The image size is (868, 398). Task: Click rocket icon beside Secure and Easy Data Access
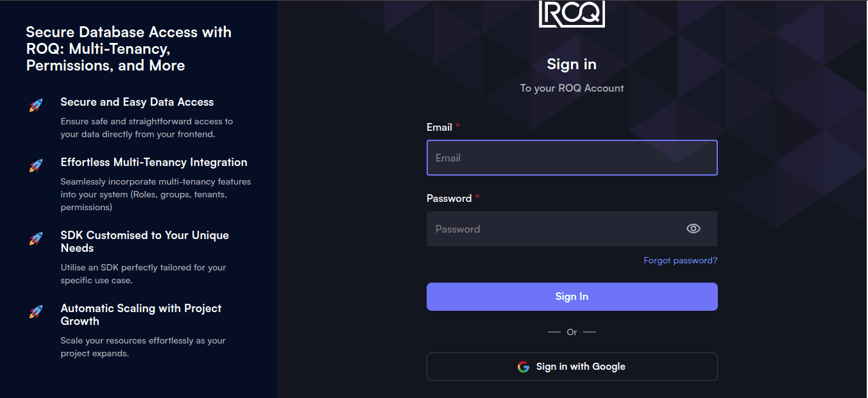point(36,106)
